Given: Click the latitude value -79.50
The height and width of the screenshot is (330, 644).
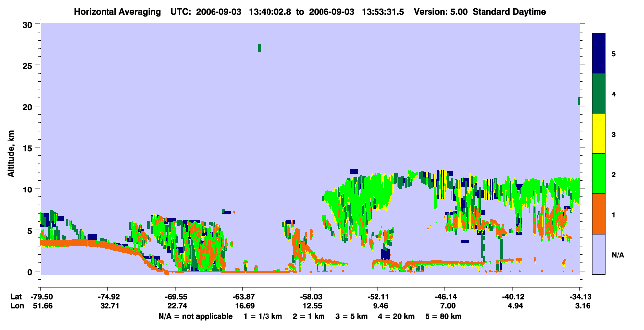Looking at the screenshot, I should [x=41, y=297].
